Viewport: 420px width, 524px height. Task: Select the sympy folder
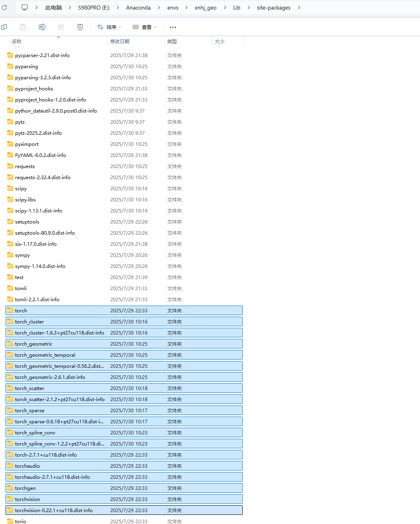pyautogui.click(x=124, y=255)
